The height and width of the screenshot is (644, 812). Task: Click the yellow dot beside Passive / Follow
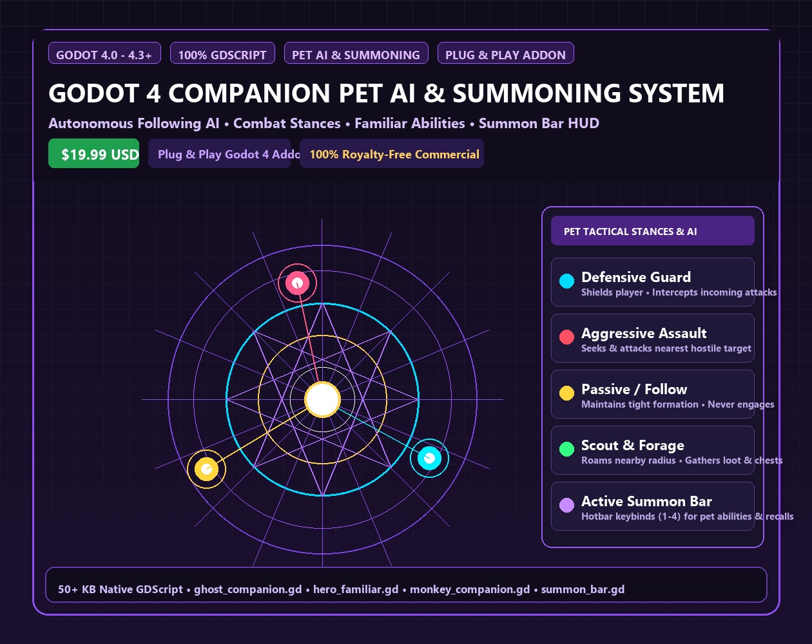point(566,393)
